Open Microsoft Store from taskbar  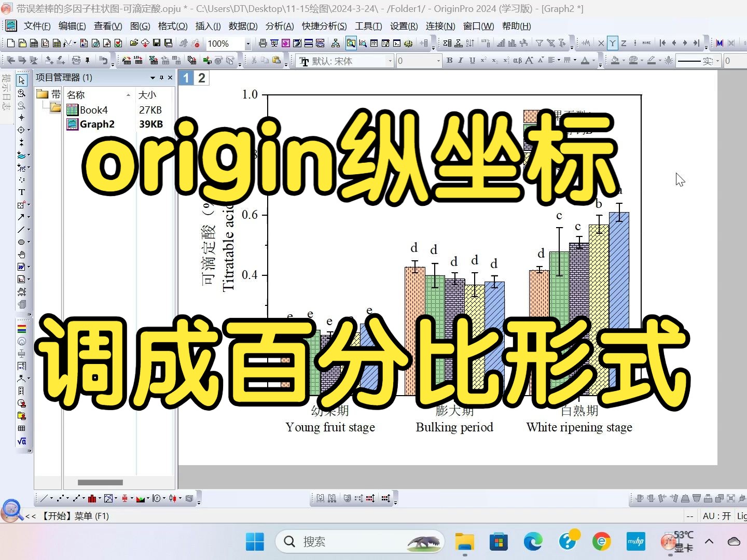(499, 542)
